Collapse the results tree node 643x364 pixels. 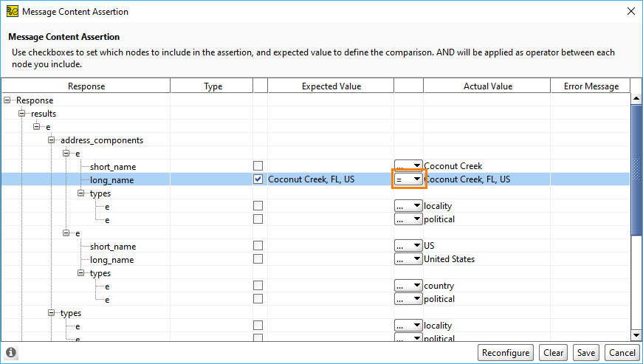tap(22, 114)
